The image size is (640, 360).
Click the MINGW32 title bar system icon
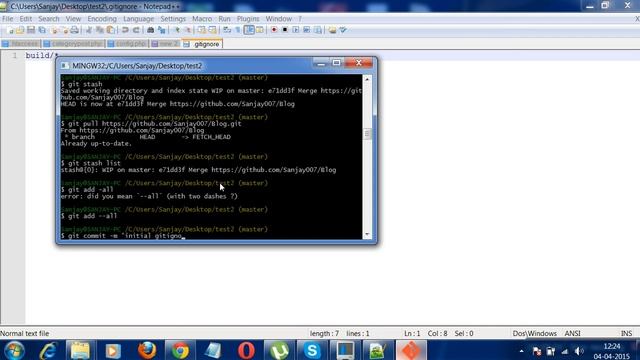(64, 66)
